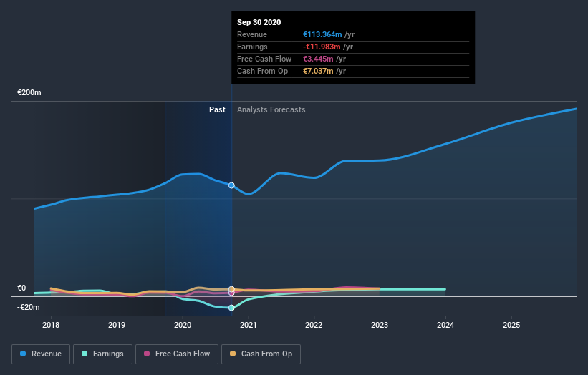Toggle the Cash From Op legend button
This screenshot has height=375, width=588.
pyautogui.click(x=261, y=354)
